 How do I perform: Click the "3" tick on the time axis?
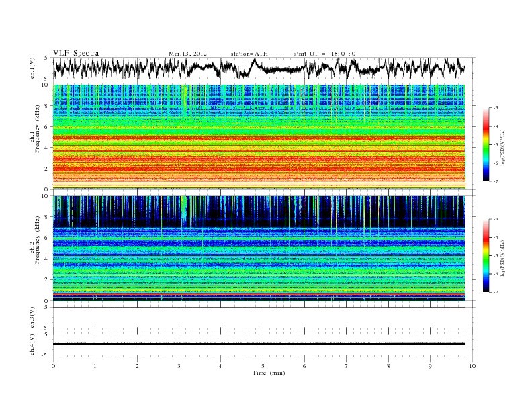[x=179, y=366]
